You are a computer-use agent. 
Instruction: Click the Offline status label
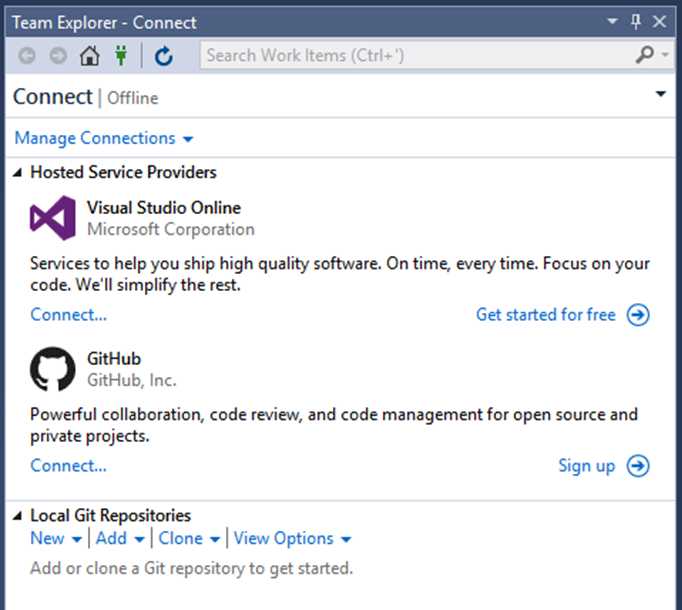133,98
